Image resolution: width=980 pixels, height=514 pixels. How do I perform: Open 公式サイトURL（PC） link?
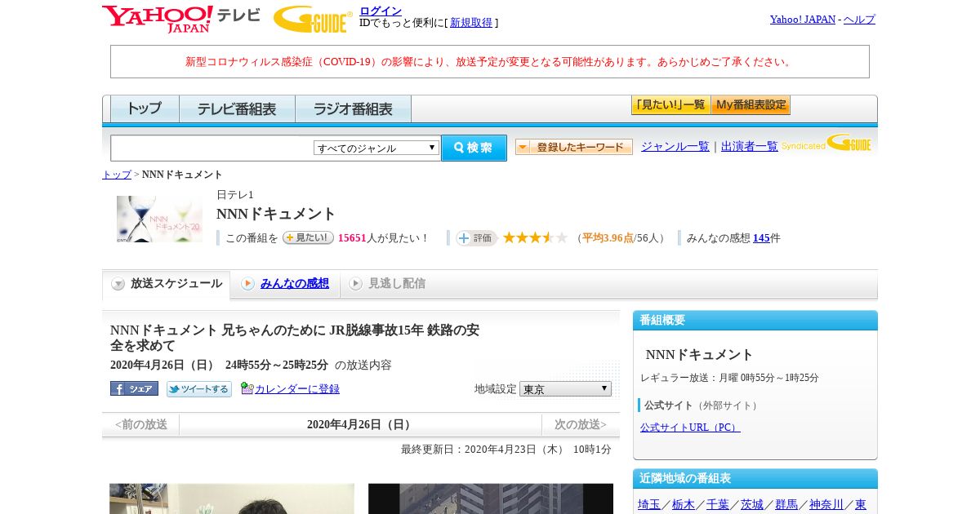pyautogui.click(x=690, y=428)
